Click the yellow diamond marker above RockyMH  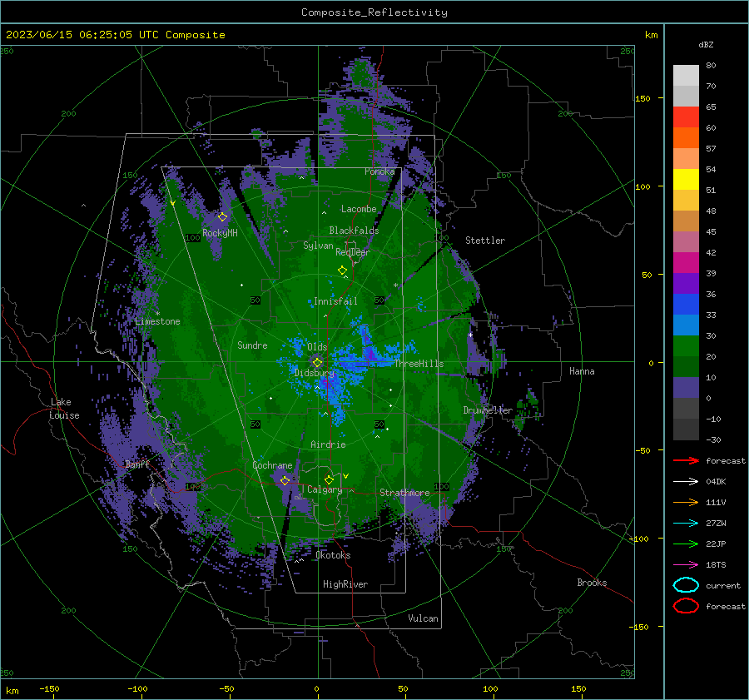tap(222, 217)
